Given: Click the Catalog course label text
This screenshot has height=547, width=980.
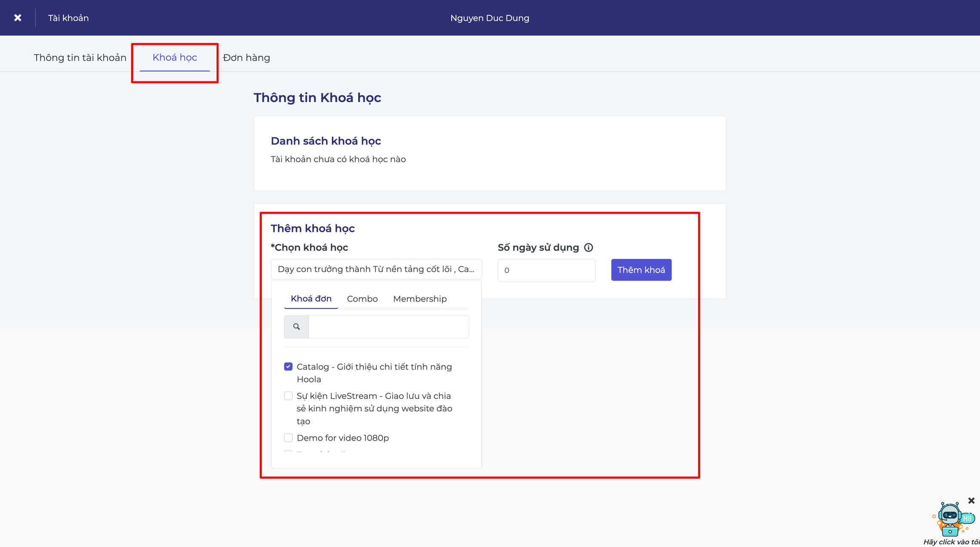Looking at the screenshot, I should coord(374,373).
